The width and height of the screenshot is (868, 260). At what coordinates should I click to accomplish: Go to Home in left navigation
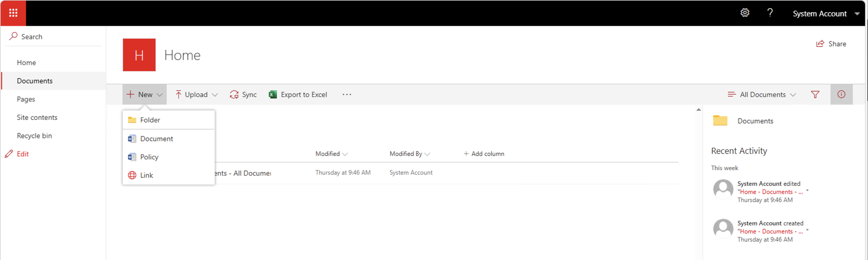tap(26, 62)
